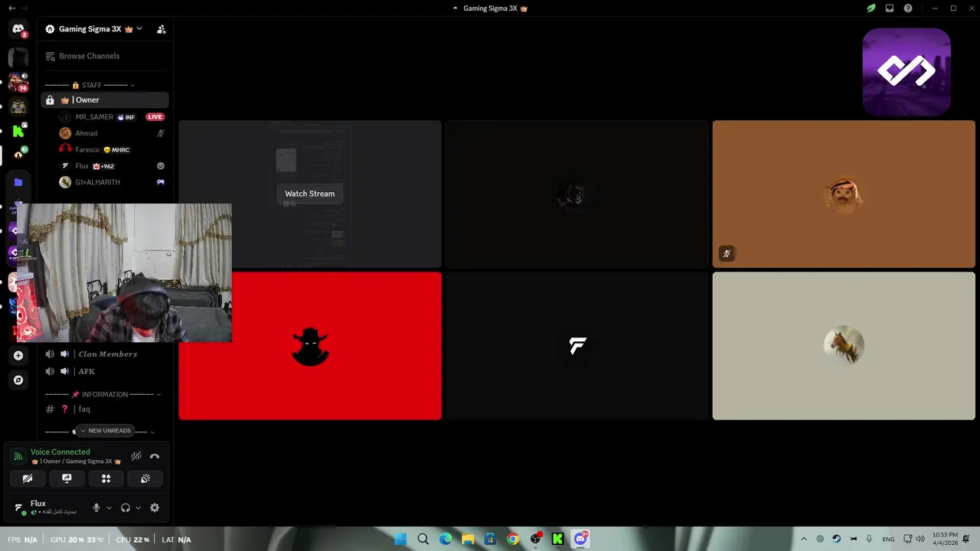
Task: Open the green Kick server icon
Action: pos(18,132)
